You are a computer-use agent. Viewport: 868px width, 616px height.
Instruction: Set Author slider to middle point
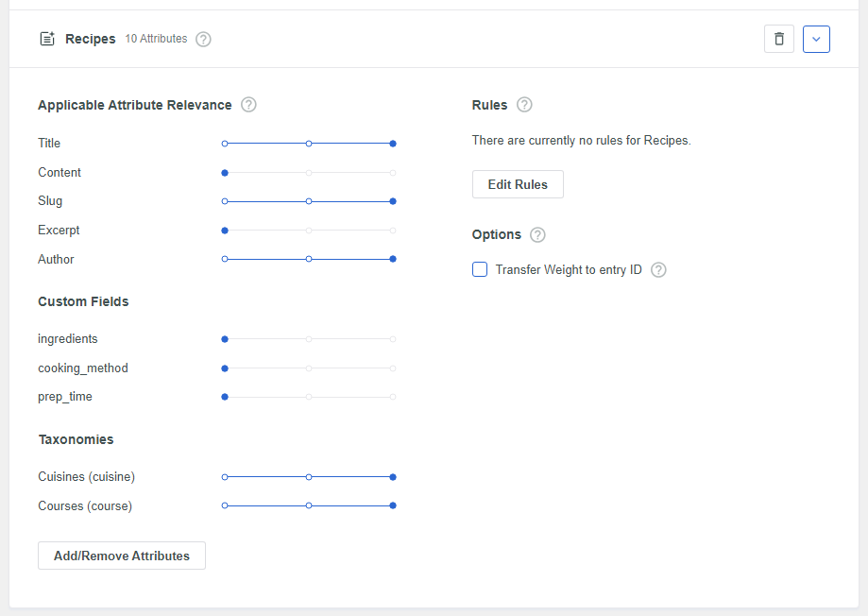pos(309,259)
